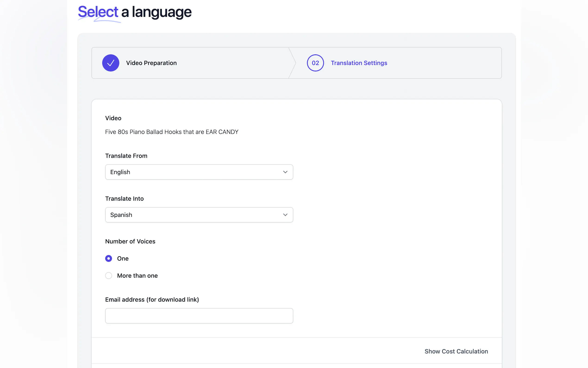Click the 'One' radio label text
The height and width of the screenshot is (368, 588).
(123, 258)
